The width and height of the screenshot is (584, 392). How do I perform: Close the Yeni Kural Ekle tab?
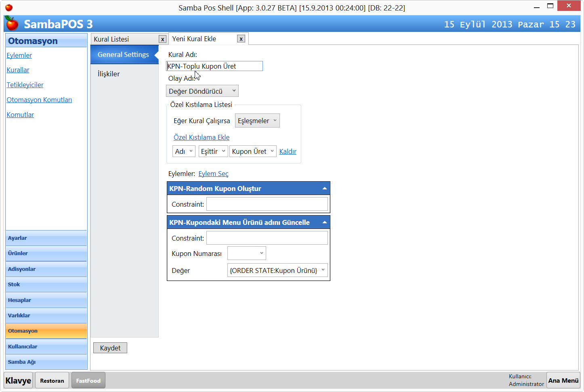pyautogui.click(x=241, y=39)
